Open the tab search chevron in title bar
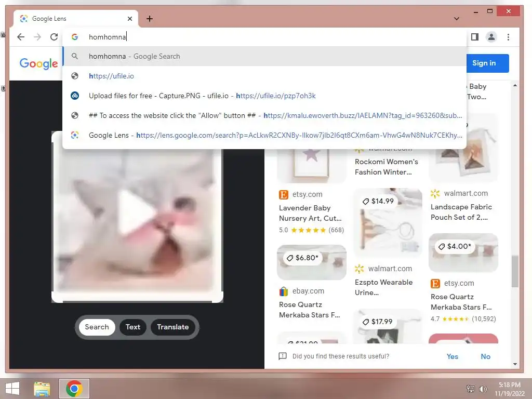This screenshot has width=532, height=399. click(457, 19)
